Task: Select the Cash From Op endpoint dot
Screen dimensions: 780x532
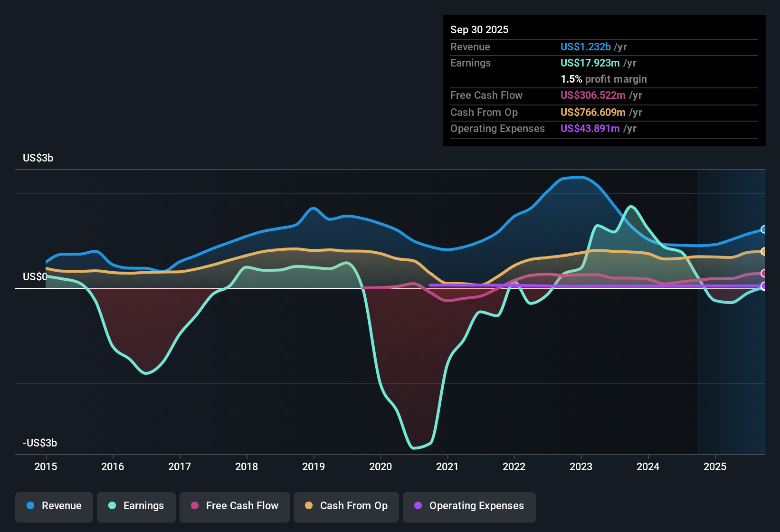Action: 764,251
